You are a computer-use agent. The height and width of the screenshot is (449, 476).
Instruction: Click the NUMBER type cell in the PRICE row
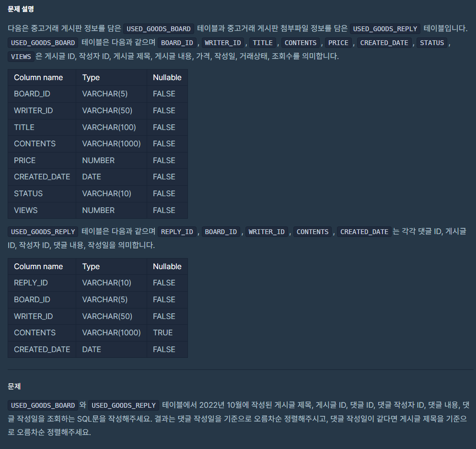click(111, 160)
